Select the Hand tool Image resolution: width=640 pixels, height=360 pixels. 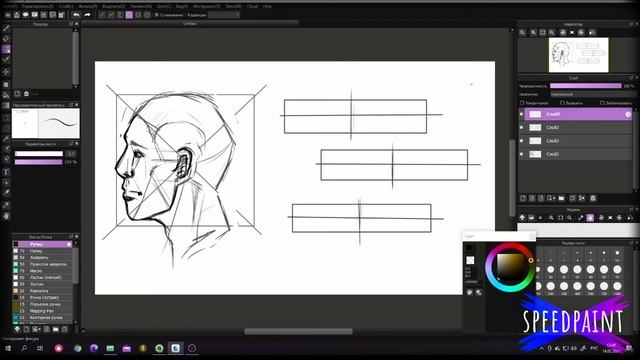(6, 216)
